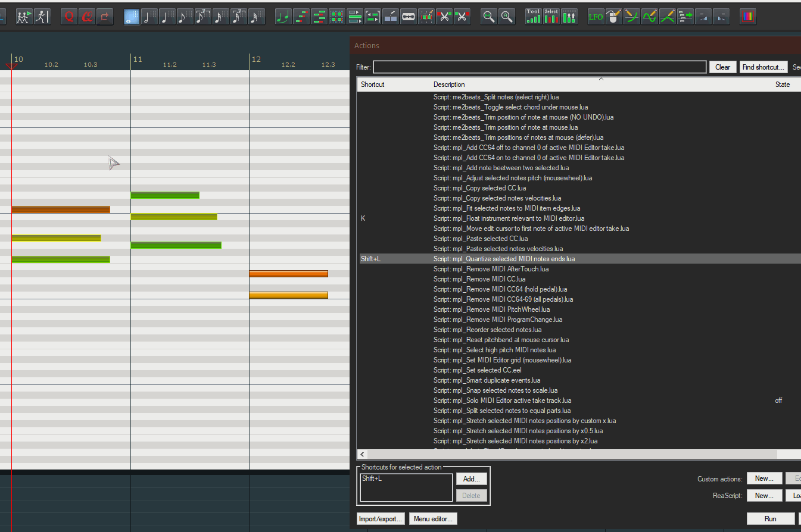Click the magnifier icon with letter A
Screen dimensions: 801x532
point(507,17)
